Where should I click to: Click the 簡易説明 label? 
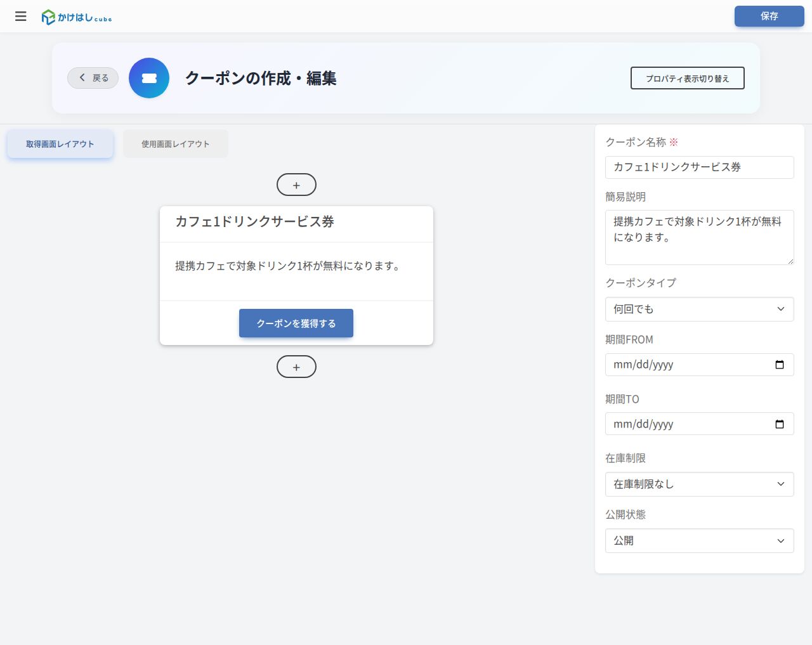click(625, 197)
